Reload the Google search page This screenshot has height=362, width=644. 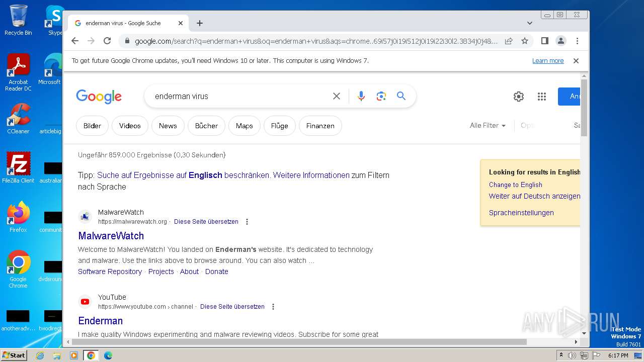(107, 41)
